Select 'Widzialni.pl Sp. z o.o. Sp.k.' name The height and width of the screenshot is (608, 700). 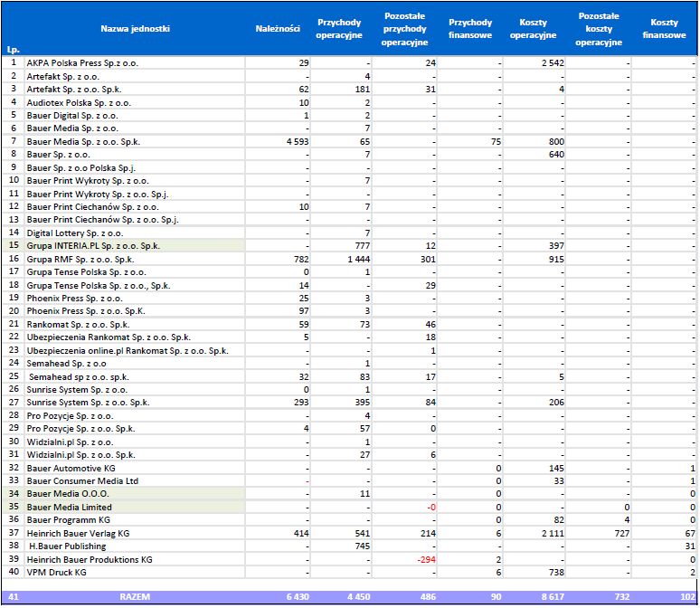(80, 455)
